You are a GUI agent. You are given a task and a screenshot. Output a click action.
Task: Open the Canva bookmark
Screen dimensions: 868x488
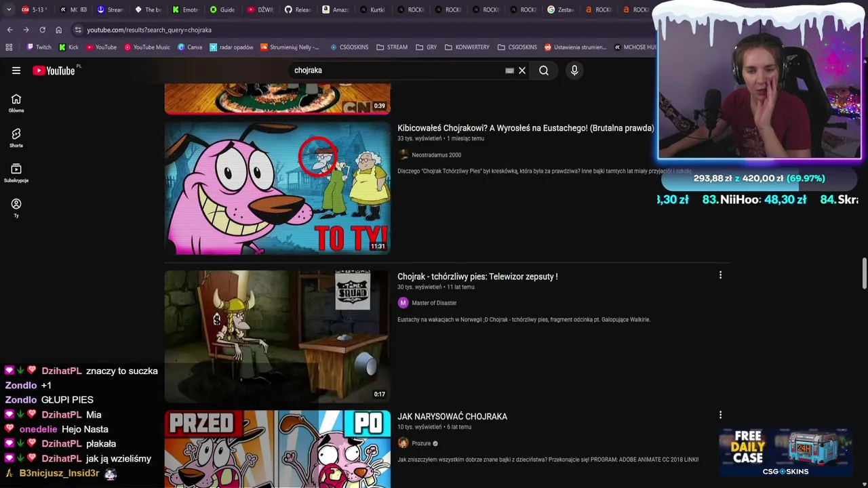tap(190, 47)
